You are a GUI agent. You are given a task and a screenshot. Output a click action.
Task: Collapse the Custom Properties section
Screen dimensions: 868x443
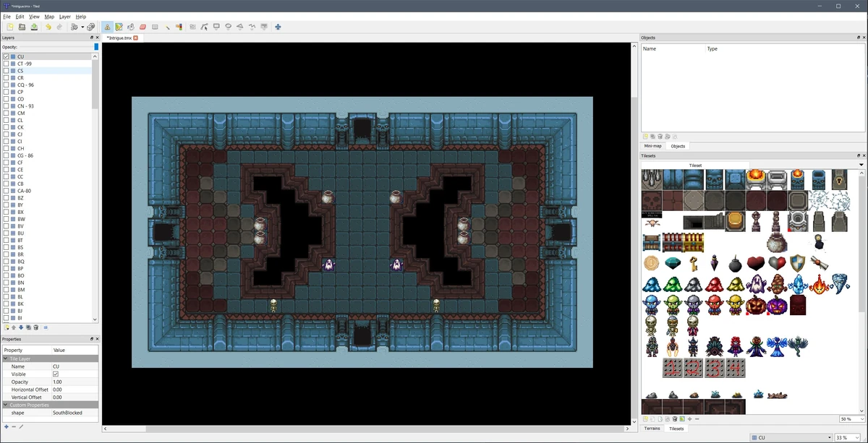click(x=6, y=405)
